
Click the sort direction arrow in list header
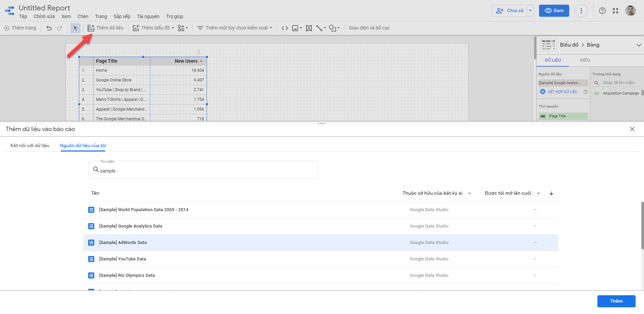(x=551, y=193)
